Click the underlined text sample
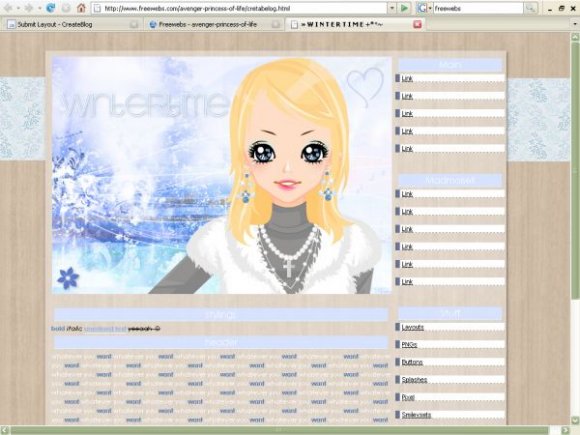580x435 pixels. 105,328
